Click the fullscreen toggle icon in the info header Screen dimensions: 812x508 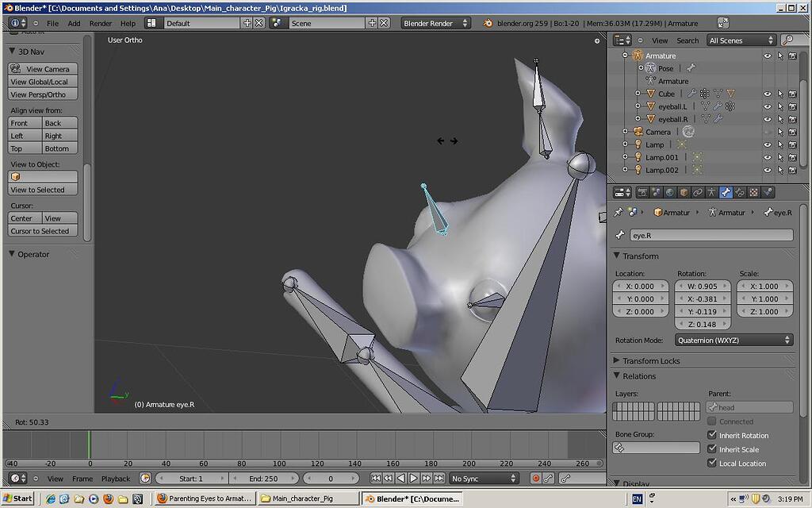[723, 23]
